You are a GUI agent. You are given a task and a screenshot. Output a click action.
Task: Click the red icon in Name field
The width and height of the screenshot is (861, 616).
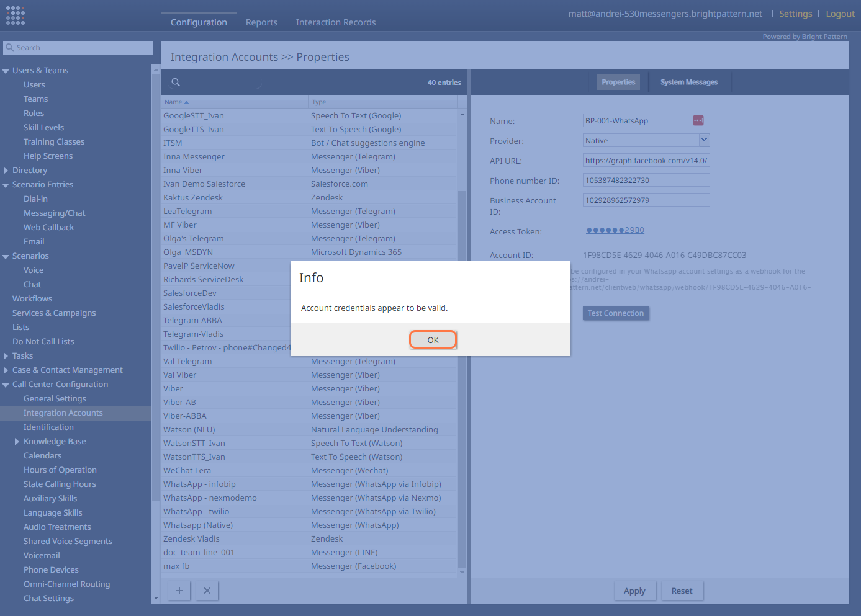tap(698, 120)
